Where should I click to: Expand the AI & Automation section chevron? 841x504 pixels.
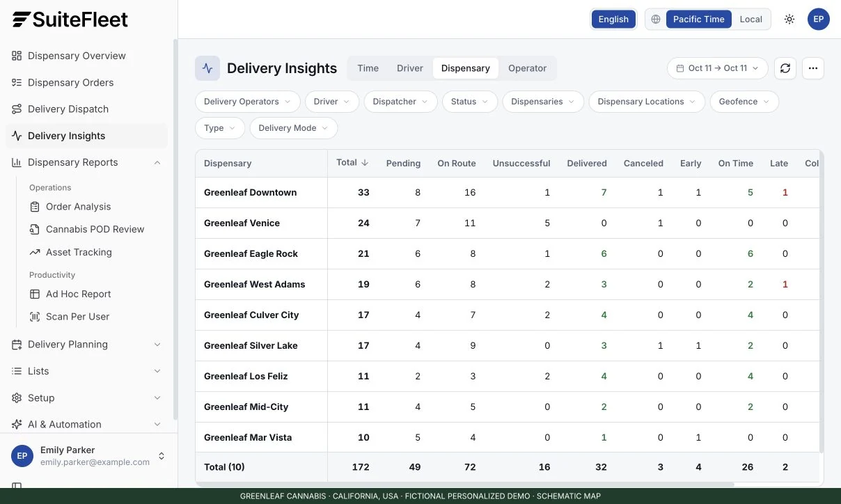[x=157, y=424]
